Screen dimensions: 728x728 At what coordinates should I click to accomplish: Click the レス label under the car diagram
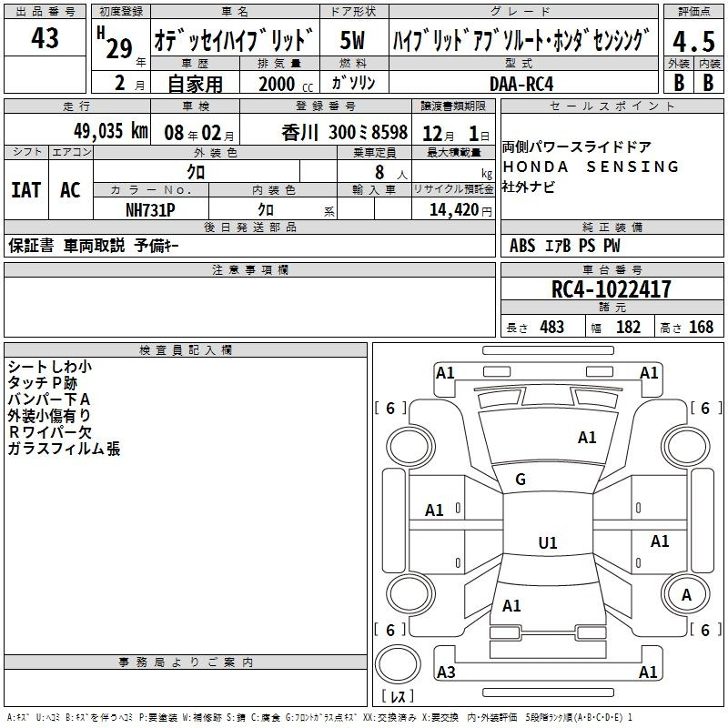(x=398, y=697)
